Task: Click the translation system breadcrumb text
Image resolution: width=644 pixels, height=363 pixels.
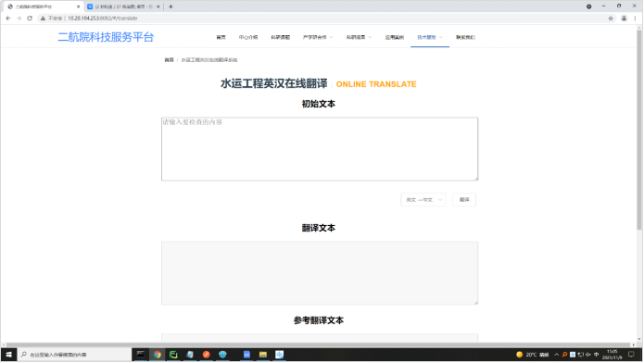Action: pyautogui.click(x=209, y=60)
